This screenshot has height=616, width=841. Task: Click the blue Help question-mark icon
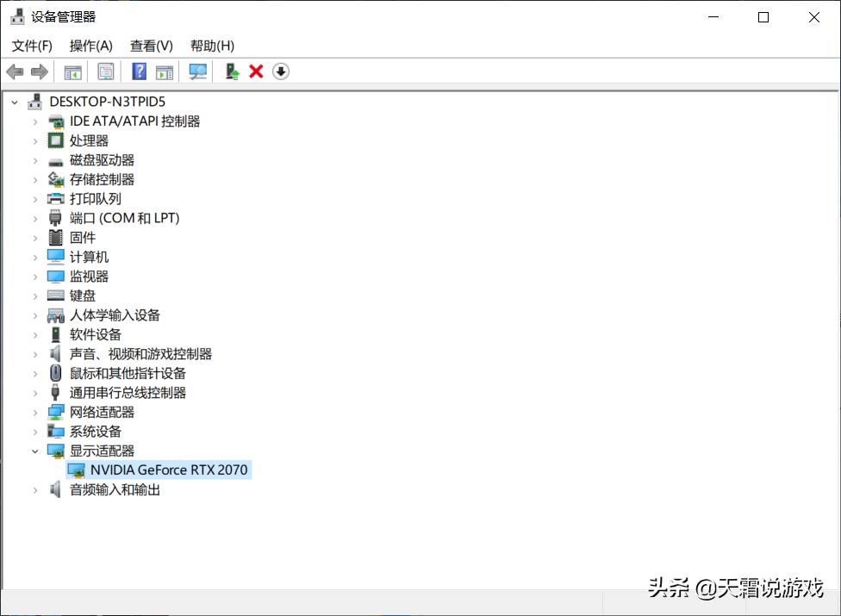click(139, 72)
